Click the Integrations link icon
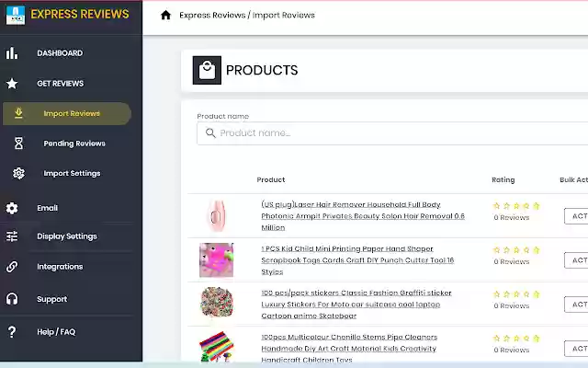Image resolution: width=588 pixels, height=368 pixels. 12,267
